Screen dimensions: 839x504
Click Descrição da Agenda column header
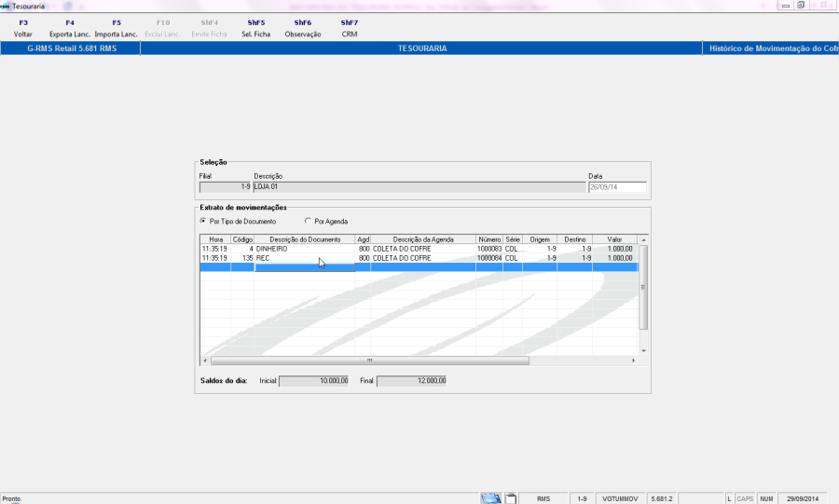tap(422, 239)
